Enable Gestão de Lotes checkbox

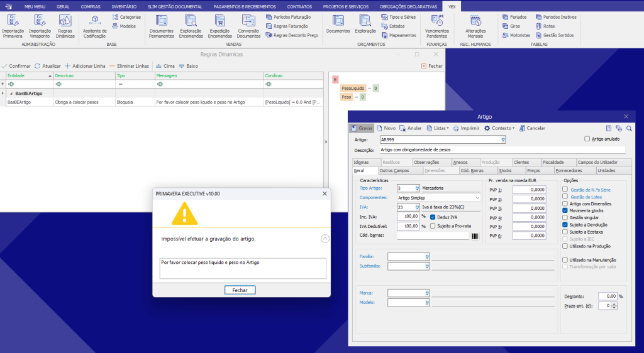coord(565,197)
